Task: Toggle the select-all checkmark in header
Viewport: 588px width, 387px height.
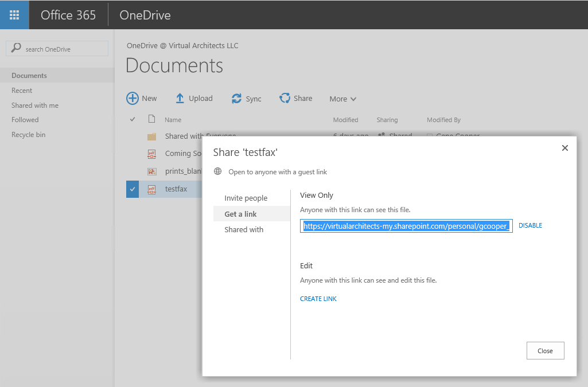Action: (133, 119)
